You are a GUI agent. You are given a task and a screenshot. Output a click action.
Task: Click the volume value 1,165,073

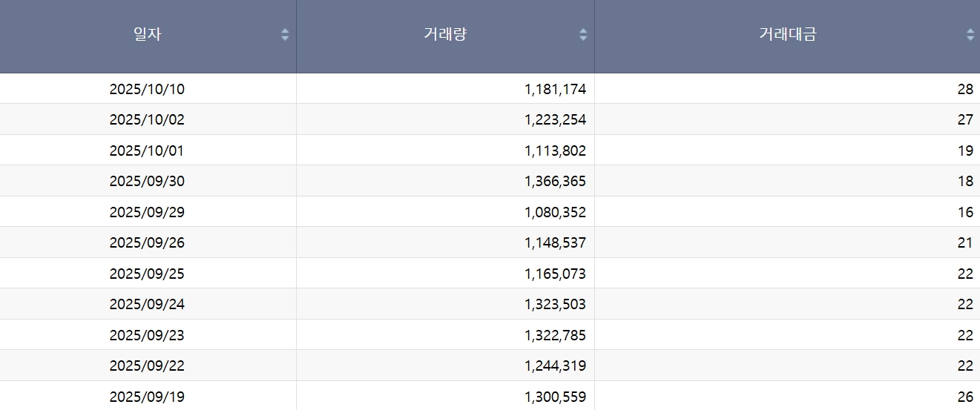pos(555,274)
